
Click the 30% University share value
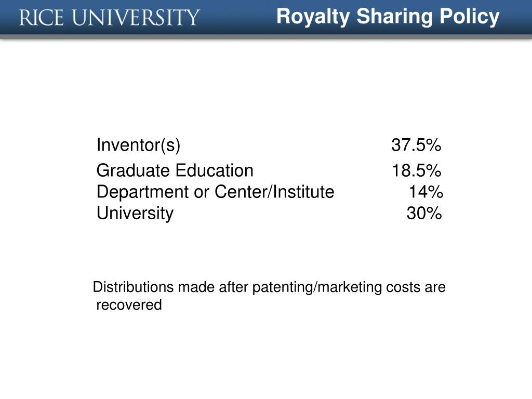click(424, 213)
